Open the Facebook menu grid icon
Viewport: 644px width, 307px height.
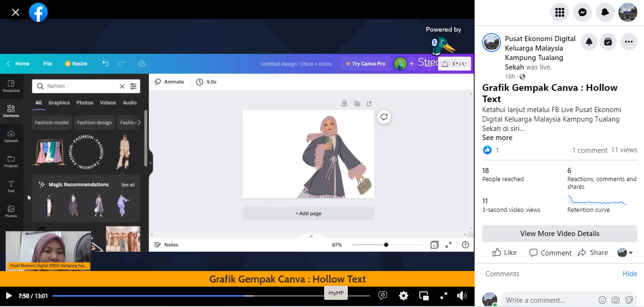[560, 12]
